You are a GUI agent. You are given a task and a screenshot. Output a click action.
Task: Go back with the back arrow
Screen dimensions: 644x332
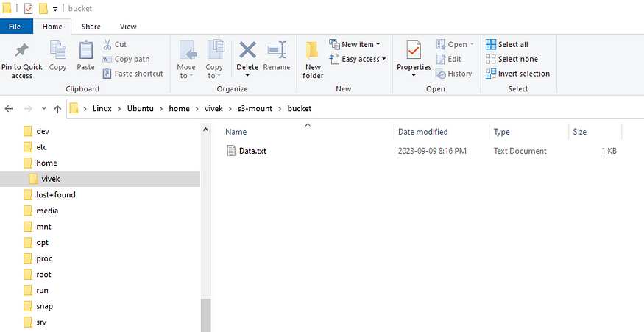point(9,109)
